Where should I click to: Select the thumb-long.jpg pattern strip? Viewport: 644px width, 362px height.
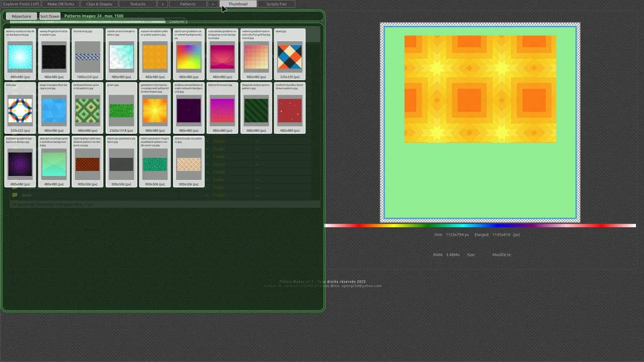[87, 55]
